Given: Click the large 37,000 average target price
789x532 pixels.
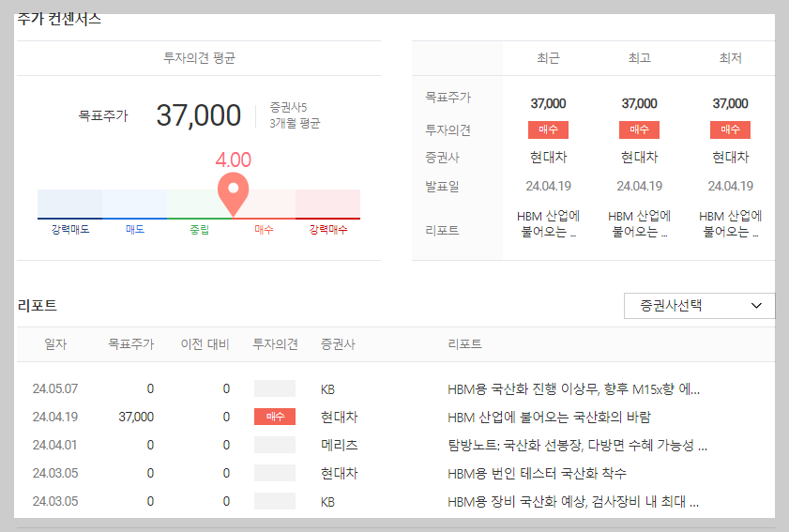Looking at the screenshot, I should 199,115.
